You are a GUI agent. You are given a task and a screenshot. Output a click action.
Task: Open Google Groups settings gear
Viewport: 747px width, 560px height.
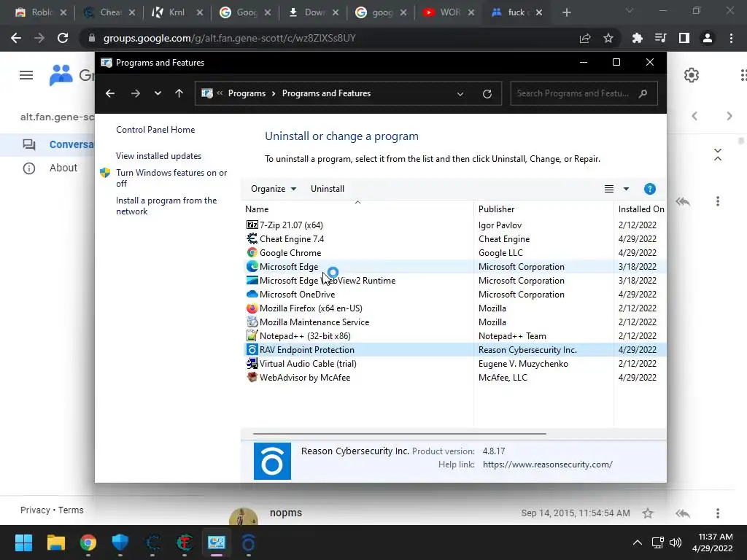[692, 75]
